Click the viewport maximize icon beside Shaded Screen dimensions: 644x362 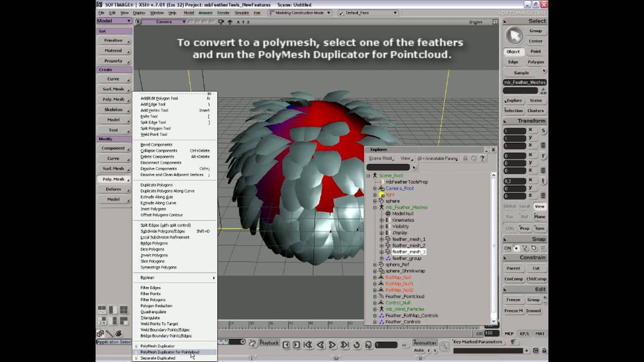[495, 22]
